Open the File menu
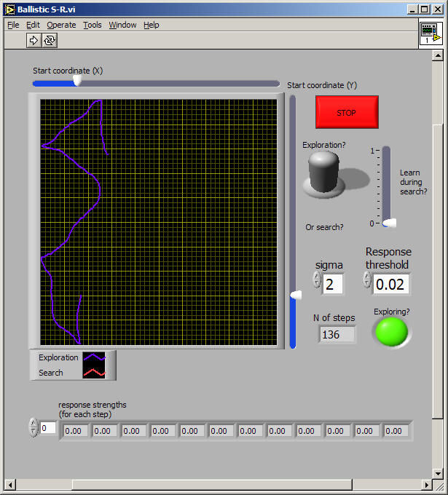The image size is (448, 495). pyautogui.click(x=13, y=25)
